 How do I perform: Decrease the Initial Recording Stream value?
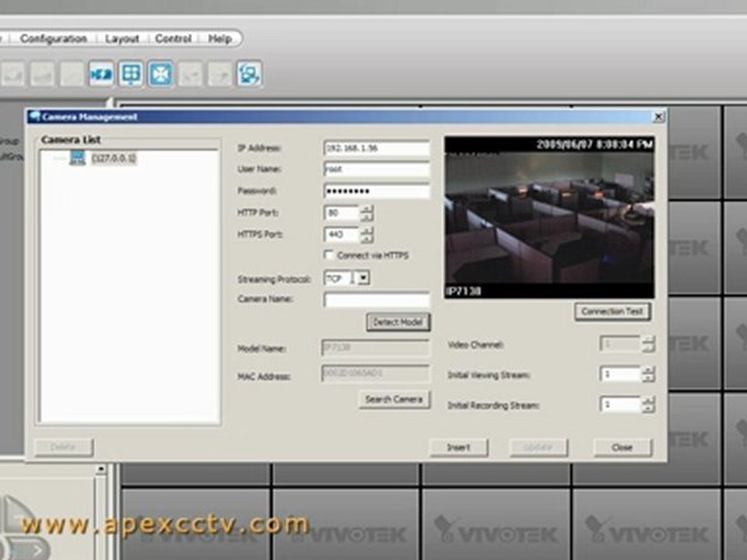(648, 409)
